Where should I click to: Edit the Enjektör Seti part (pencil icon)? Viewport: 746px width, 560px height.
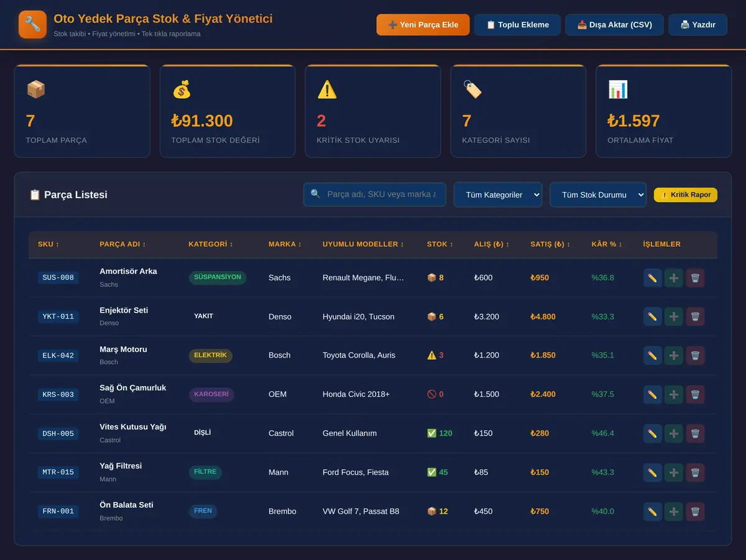(x=652, y=316)
